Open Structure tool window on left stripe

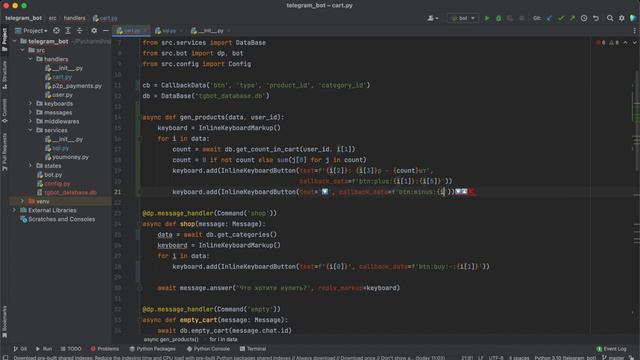(4, 75)
